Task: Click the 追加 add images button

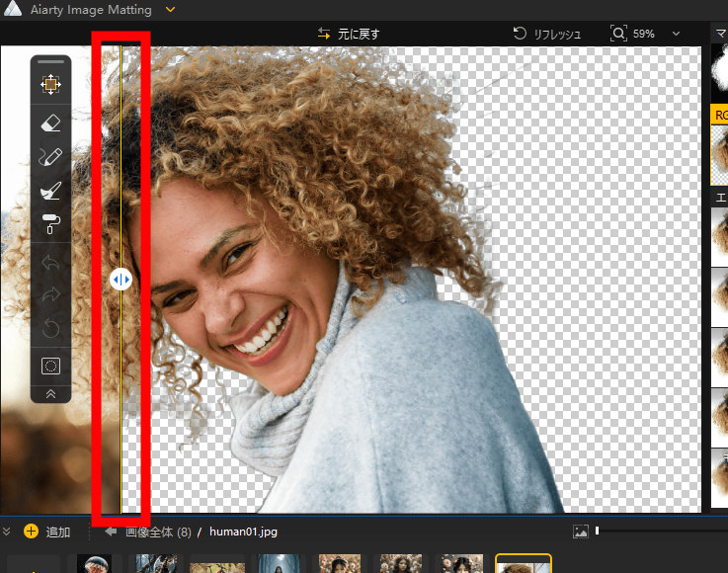Action: (x=46, y=532)
